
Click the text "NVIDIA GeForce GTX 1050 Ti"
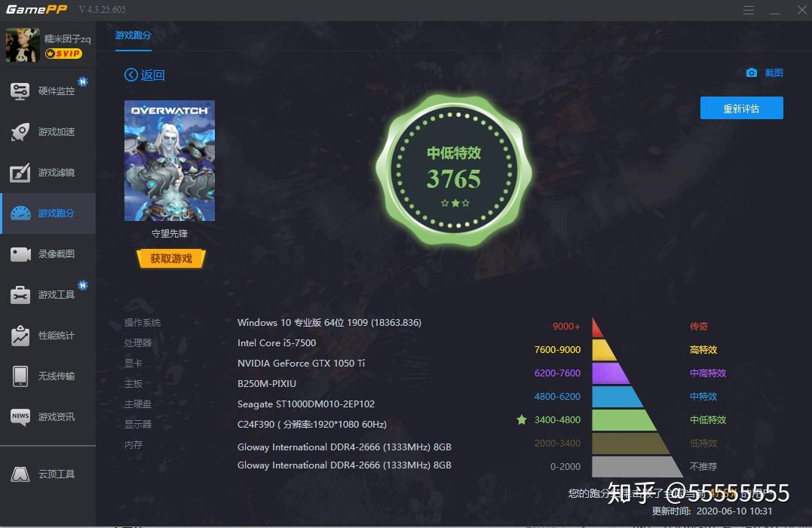tap(301, 364)
